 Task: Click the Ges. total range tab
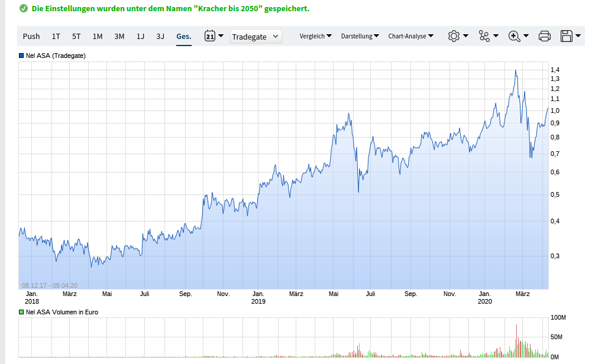(x=183, y=36)
